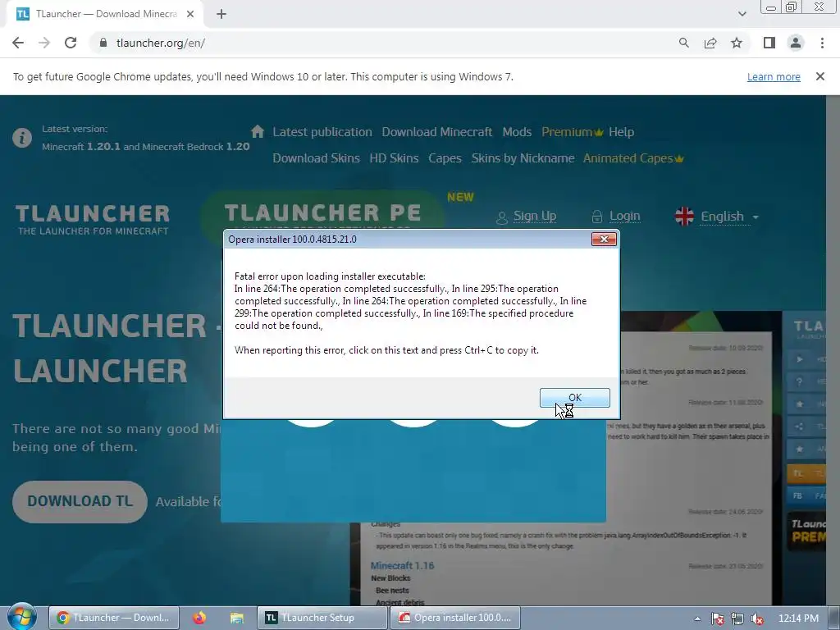Viewport: 840px width, 630px height.
Task: Dismiss the Chrome update notification bar
Action: [x=819, y=76]
